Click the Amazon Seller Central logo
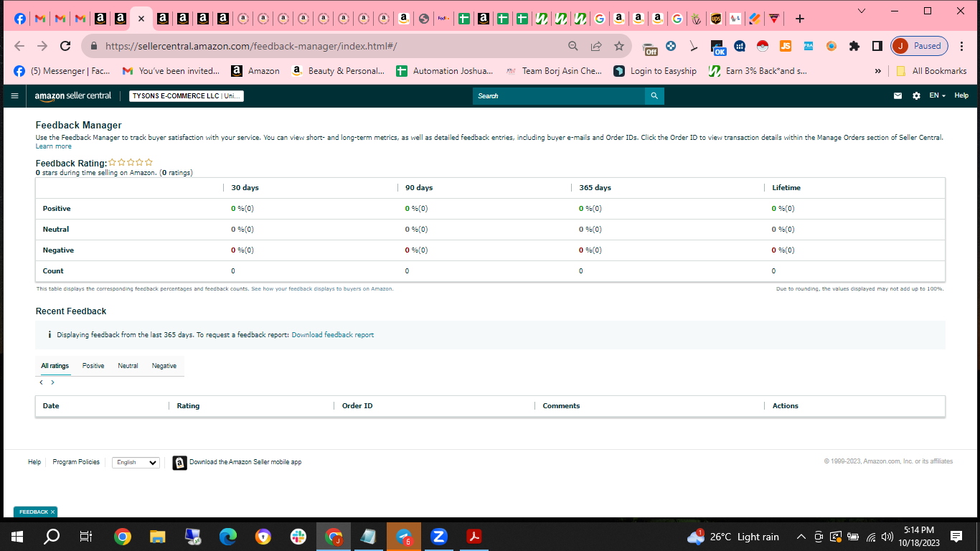The height and width of the screenshot is (551, 980). [73, 95]
